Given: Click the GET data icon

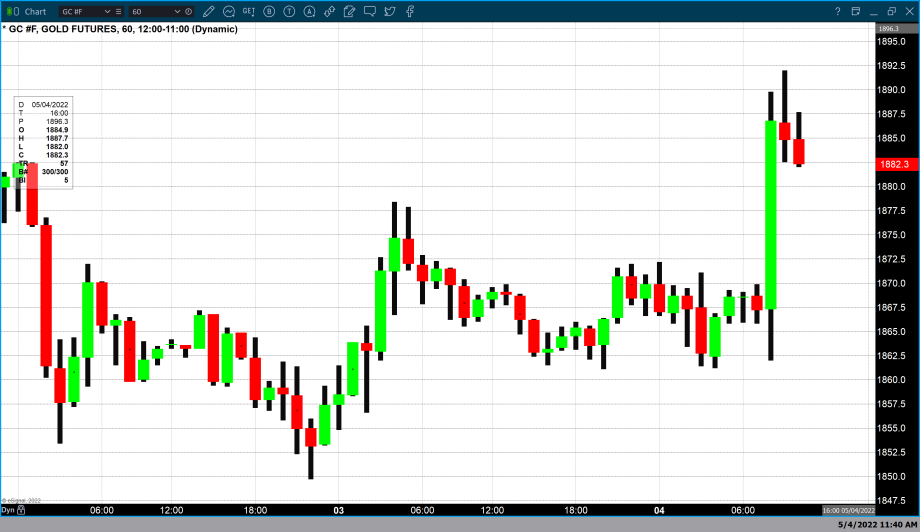Looking at the screenshot, I should coord(250,11).
